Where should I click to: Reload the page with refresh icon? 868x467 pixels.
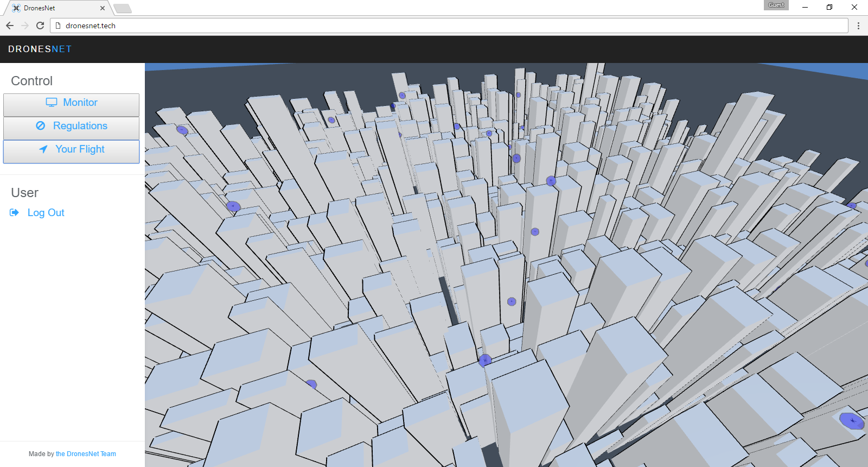pos(40,26)
